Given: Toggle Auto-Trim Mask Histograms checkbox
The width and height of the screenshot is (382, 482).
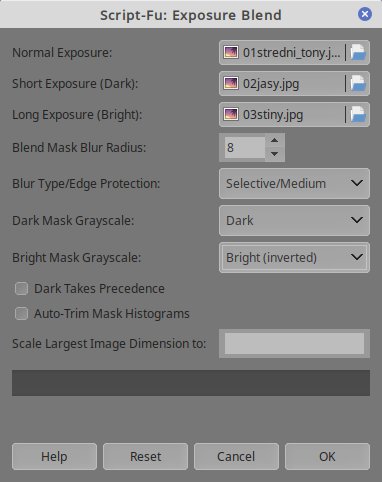Looking at the screenshot, I should 21,314.
